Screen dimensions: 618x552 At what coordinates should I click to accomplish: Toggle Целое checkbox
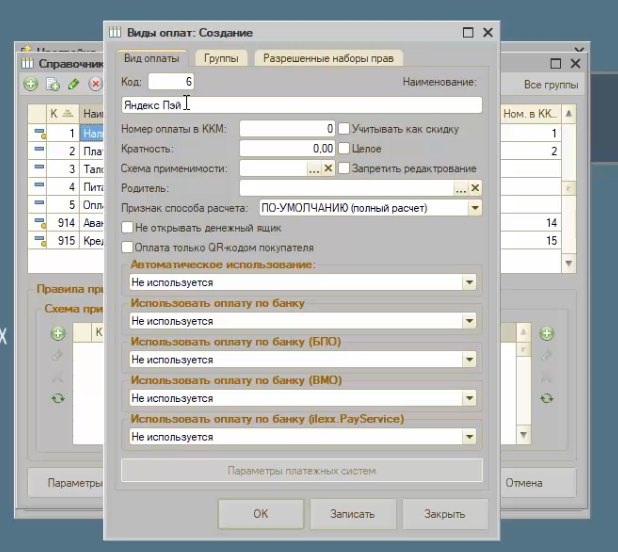(x=344, y=148)
